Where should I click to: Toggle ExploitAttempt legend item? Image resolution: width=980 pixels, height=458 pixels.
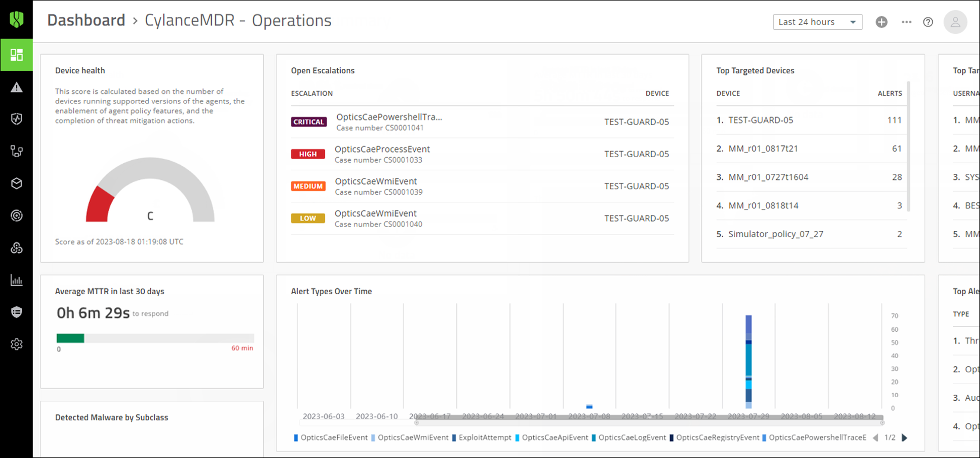(x=481, y=437)
